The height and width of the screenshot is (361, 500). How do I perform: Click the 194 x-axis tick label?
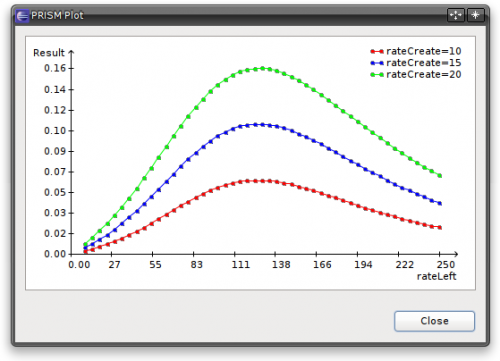pos(363,265)
